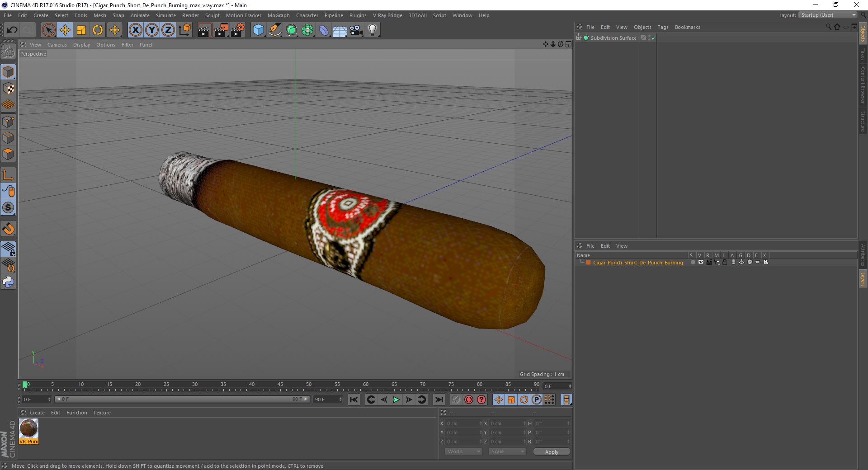Click the green Array modeling icon
The image size is (868, 470).
click(x=307, y=30)
